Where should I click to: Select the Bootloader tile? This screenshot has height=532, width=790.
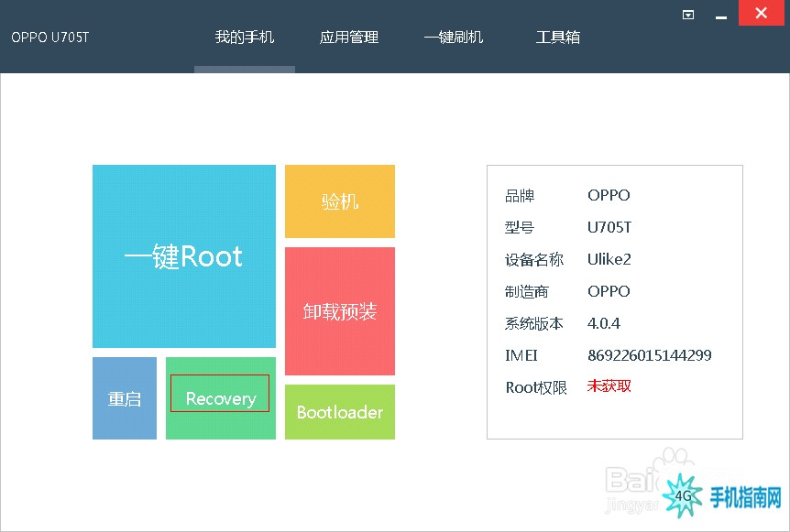[339, 412]
